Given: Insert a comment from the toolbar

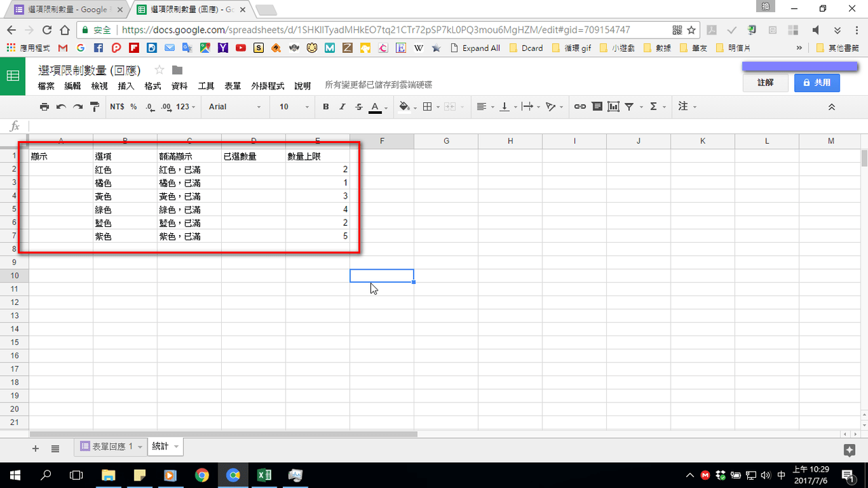Looking at the screenshot, I should 597,106.
